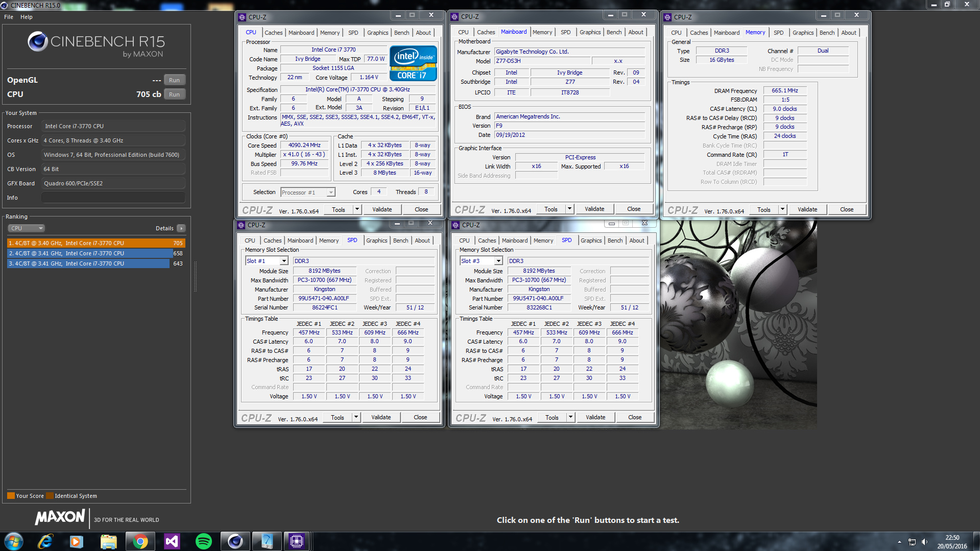The image size is (980, 551).
Task: Open the CPU ranking type dropdown
Action: [26, 228]
